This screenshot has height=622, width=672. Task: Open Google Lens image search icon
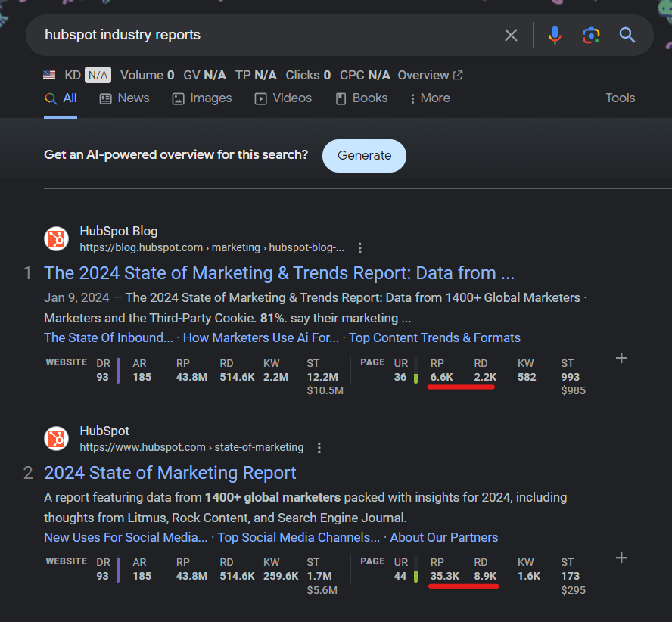pyautogui.click(x=591, y=35)
